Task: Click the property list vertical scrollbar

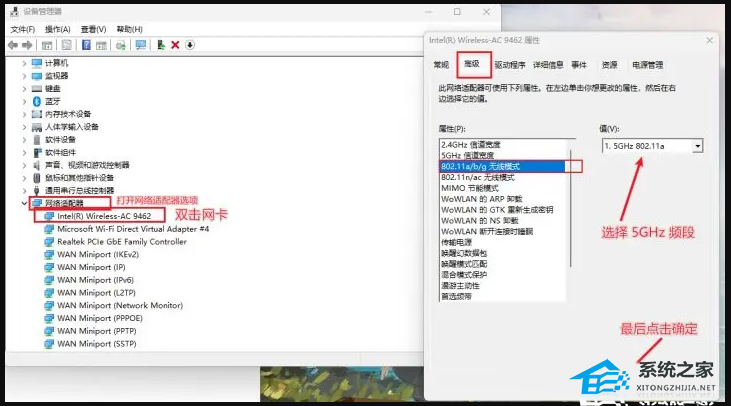Action: pos(571,208)
